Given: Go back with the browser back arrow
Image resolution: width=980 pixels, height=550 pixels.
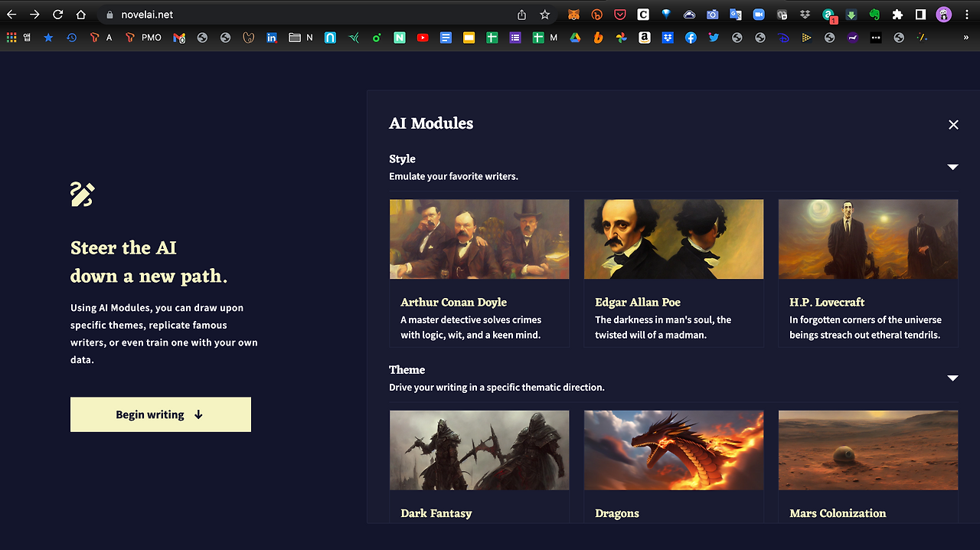Looking at the screenshot, I should 11,15.
